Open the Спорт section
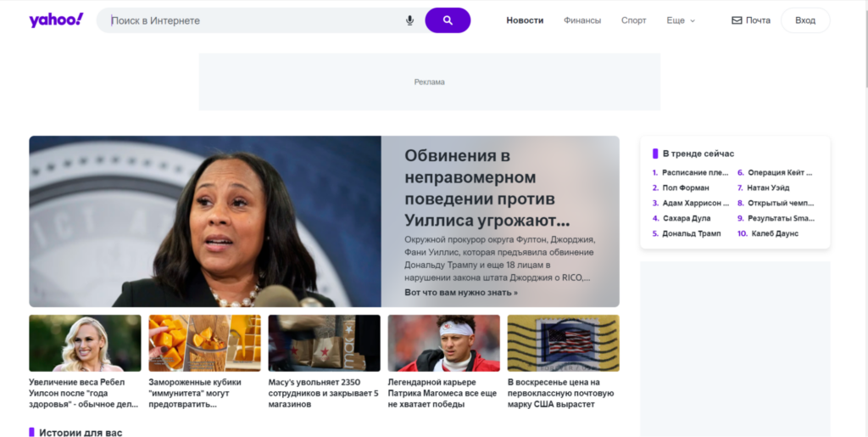 (633, 20)
